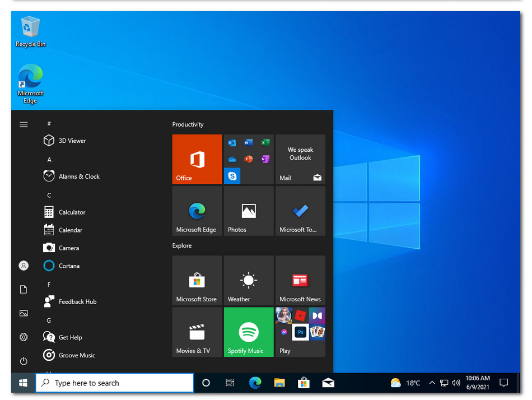Open Microsoft Store from taskbar
The height and width of the screenshot is (400, 532).
pyautogui.click(x=304, y=383)
